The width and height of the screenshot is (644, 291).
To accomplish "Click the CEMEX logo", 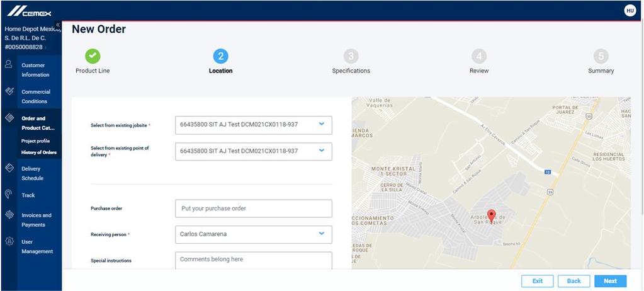I will tap(29, 11).
